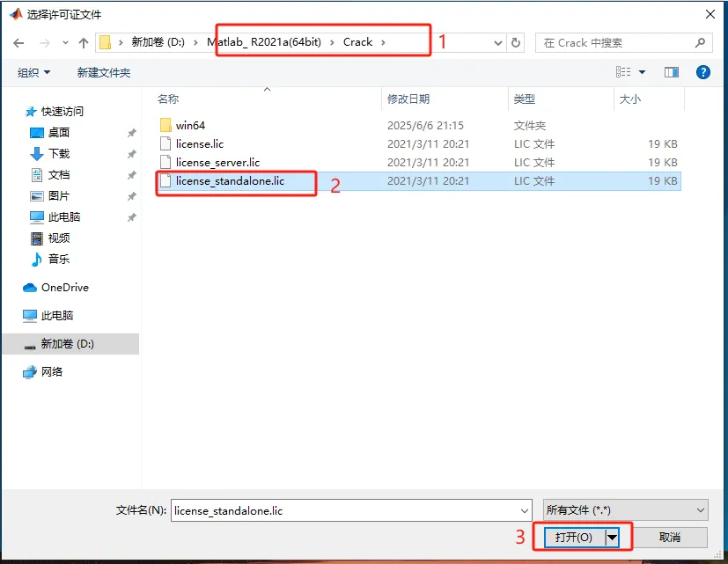The height and width of the screenshot is (564, 728).
Task: Open help with question mark icon
Action: pos(703,72)
